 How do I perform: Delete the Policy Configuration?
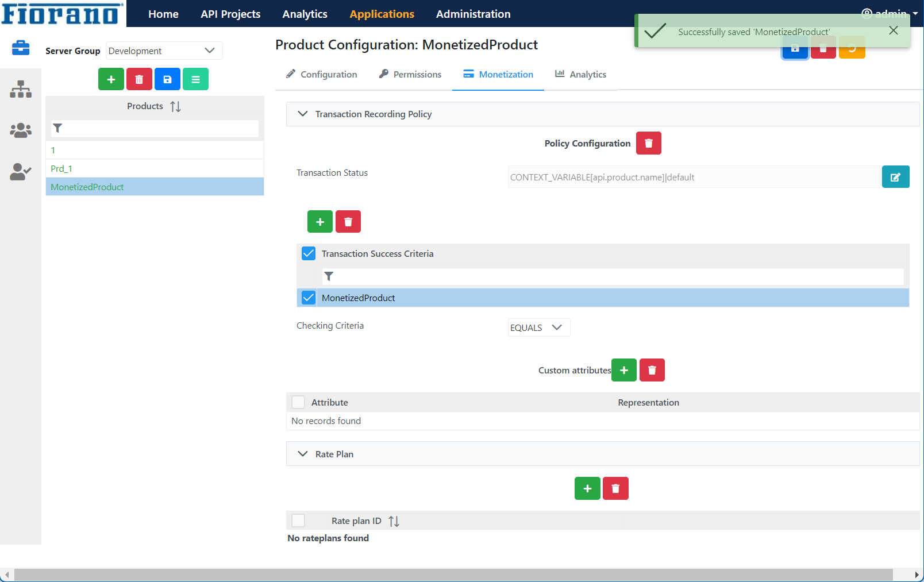(649, 143)
